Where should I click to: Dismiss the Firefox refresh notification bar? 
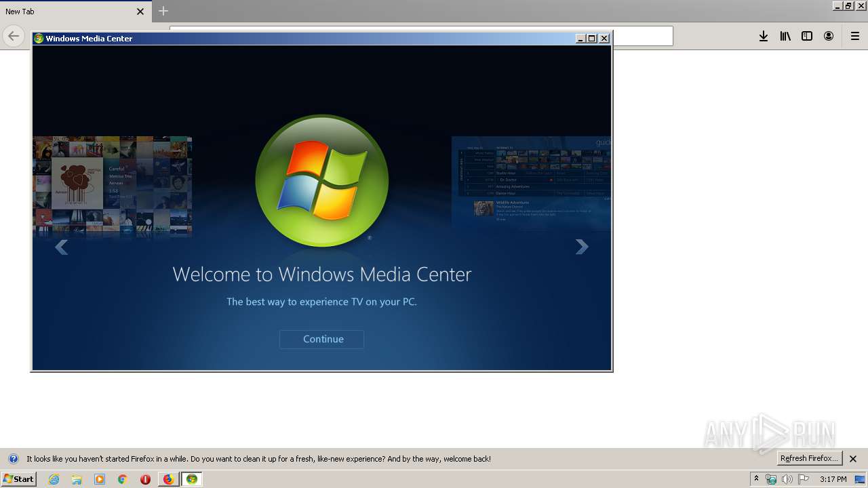853,459
